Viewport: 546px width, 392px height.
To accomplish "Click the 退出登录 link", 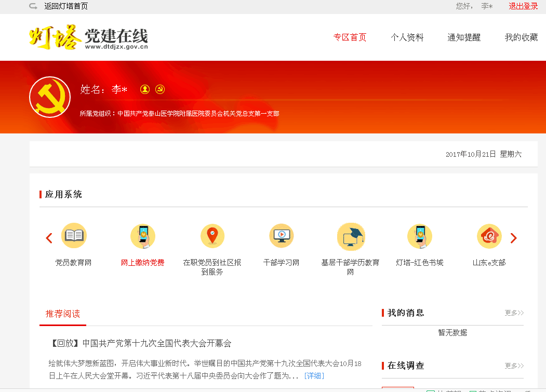I will coord(523,6).
